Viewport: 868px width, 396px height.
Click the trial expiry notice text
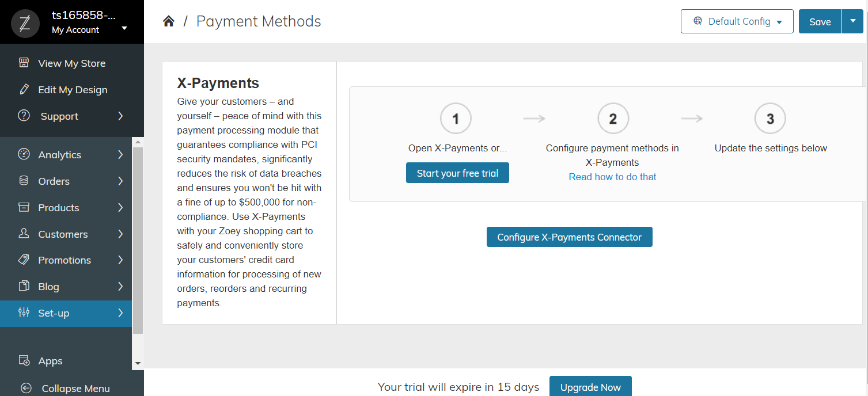pos(458,387)
